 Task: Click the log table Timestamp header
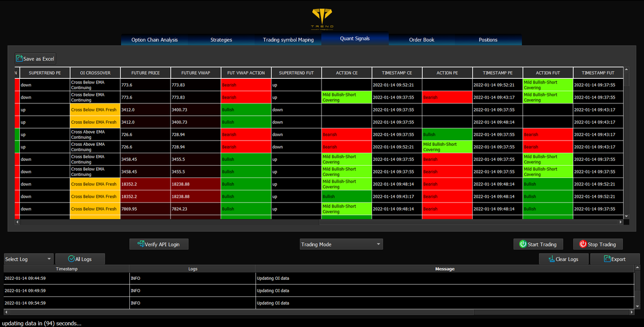click(x=66, y=269)
